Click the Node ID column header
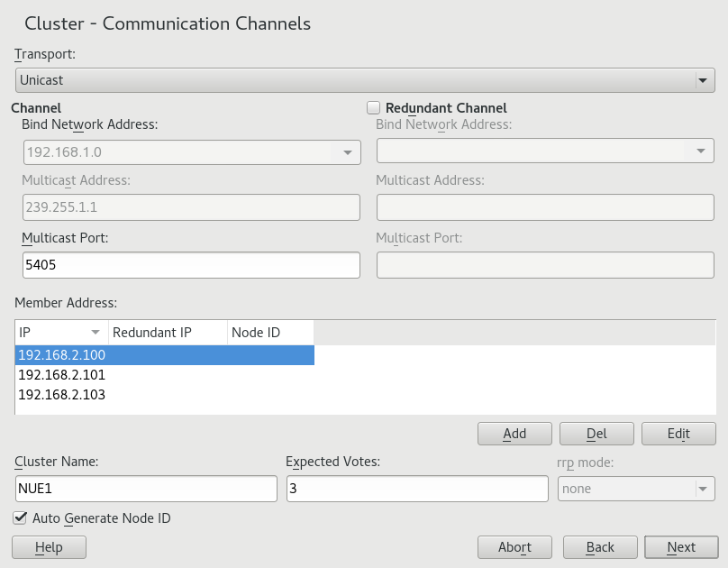This screenshot has width=728, height=568. pos(268,333)
